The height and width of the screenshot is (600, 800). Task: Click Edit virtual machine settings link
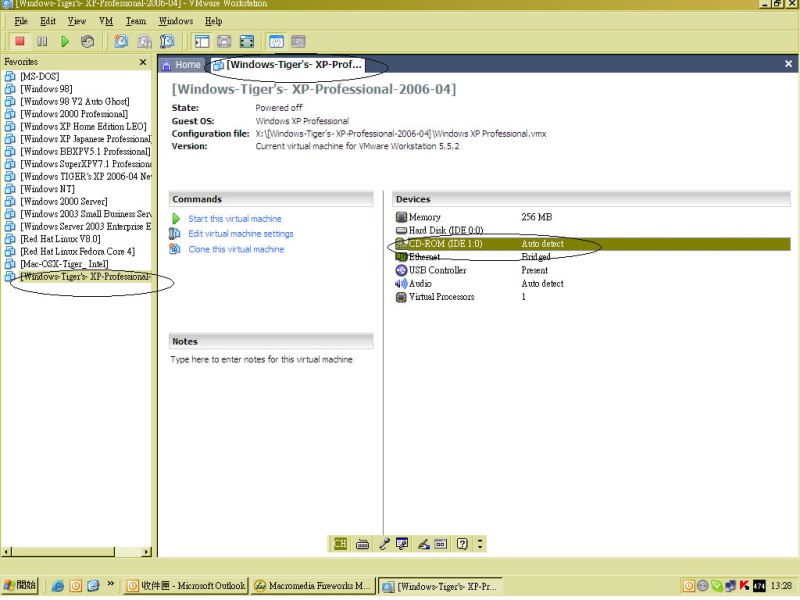point(241,234)
